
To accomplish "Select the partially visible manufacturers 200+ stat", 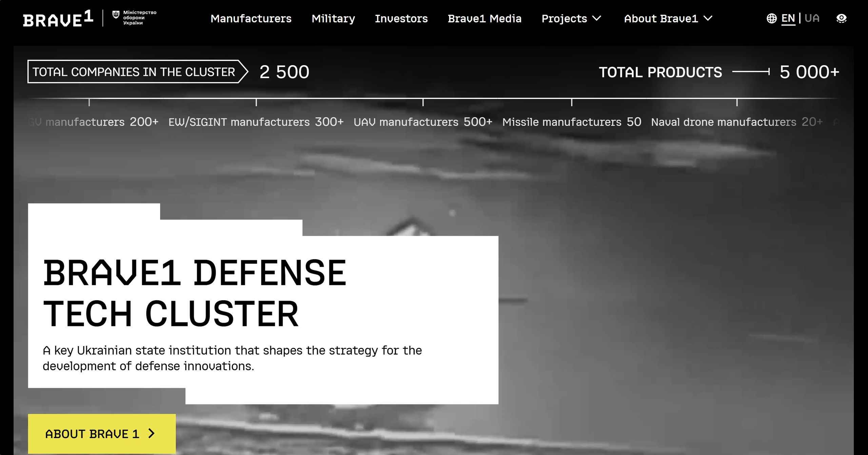I will click(x=93, y=122).
